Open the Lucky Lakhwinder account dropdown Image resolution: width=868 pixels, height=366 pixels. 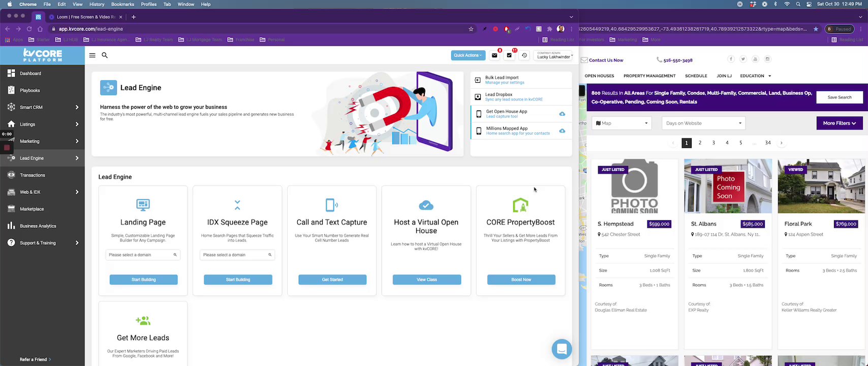[554, 55]
